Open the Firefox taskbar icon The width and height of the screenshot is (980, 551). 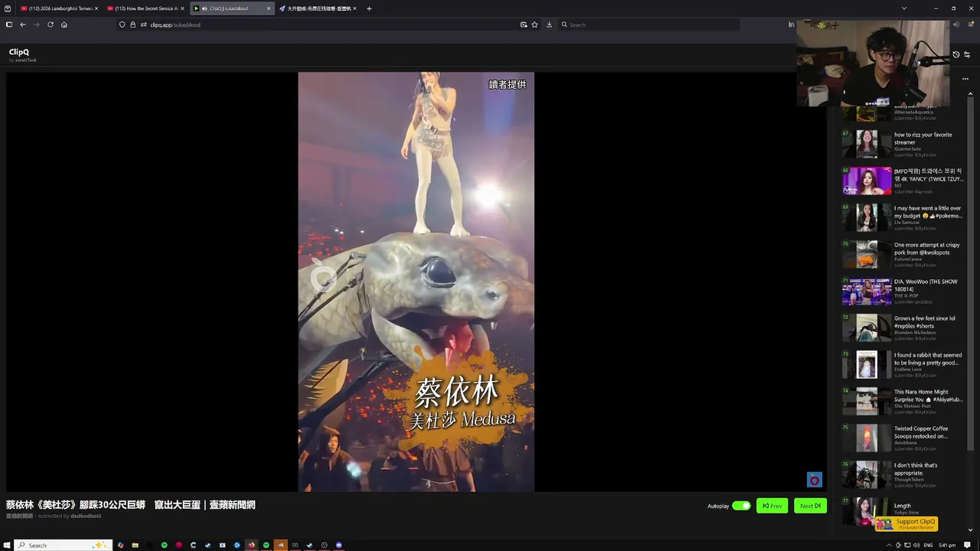tap(251, 545)
